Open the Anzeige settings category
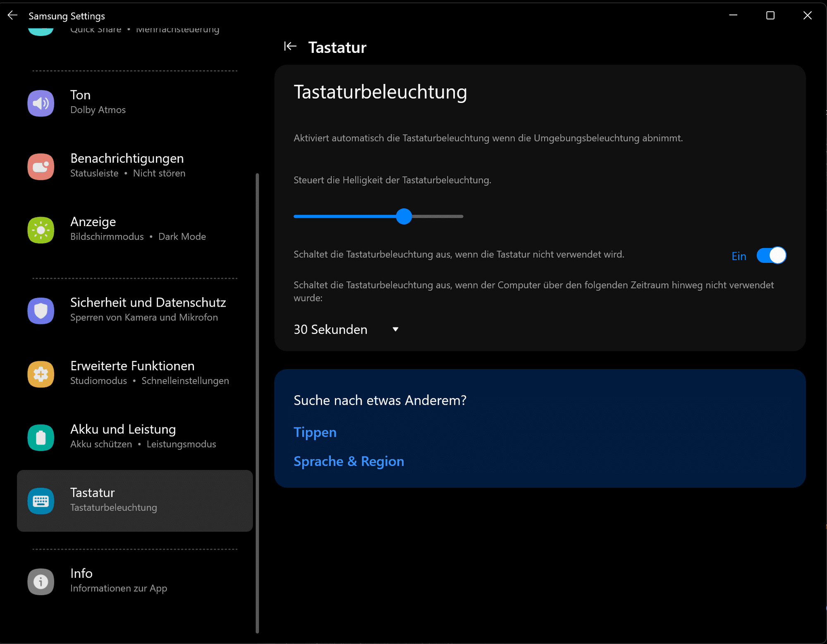Image resolution: width=827 pixels, height=644 pixels. 135,229
